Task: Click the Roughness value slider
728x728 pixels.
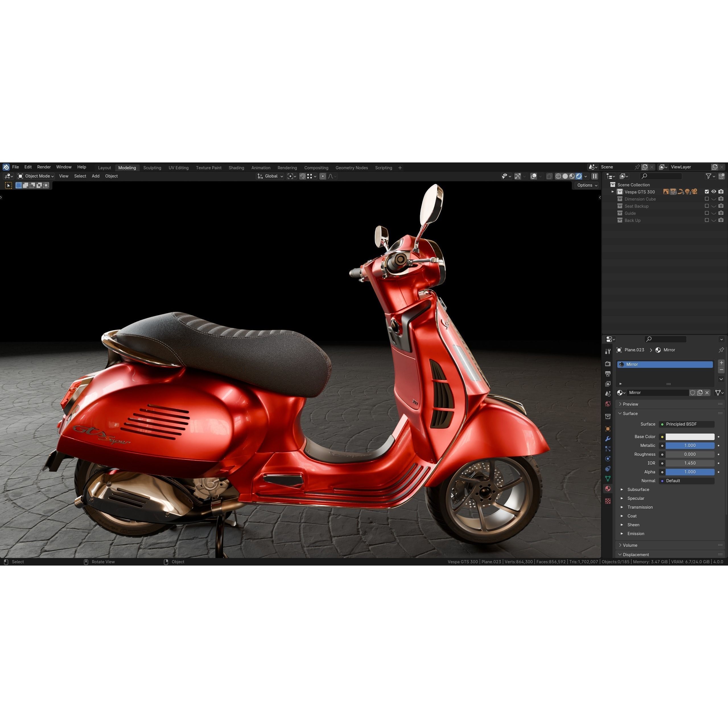Action: (690, 454)
